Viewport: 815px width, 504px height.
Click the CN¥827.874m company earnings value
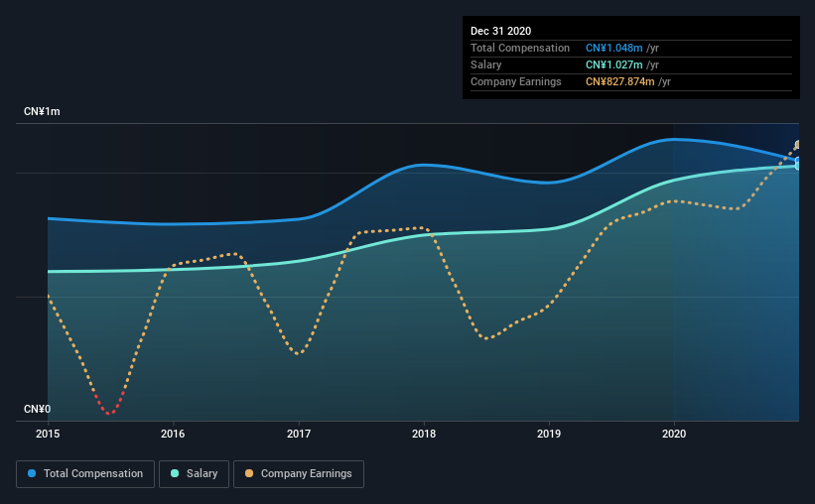pos(619,81)
